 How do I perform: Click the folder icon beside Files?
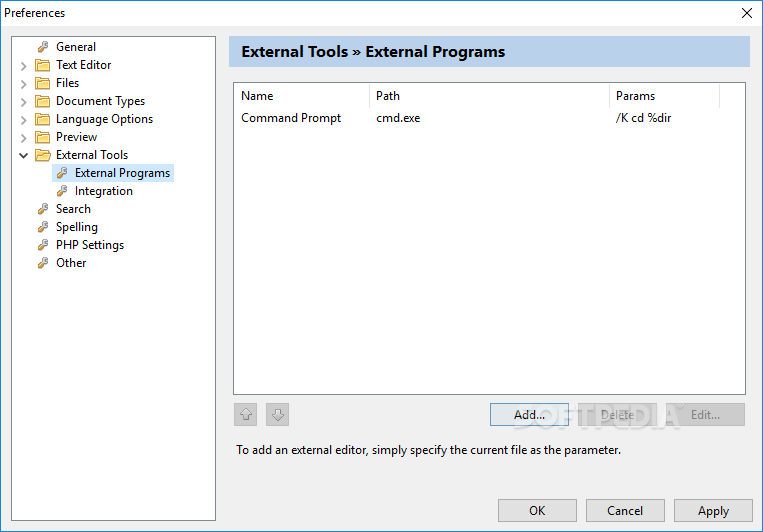click(x=43, y=83)
